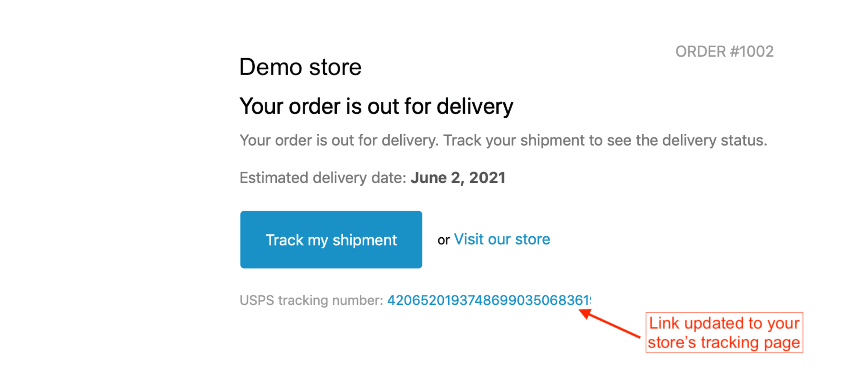This screenshot has width=868, height=378.
Task: Click the '#1002' order number
Action: pos(752,51)
